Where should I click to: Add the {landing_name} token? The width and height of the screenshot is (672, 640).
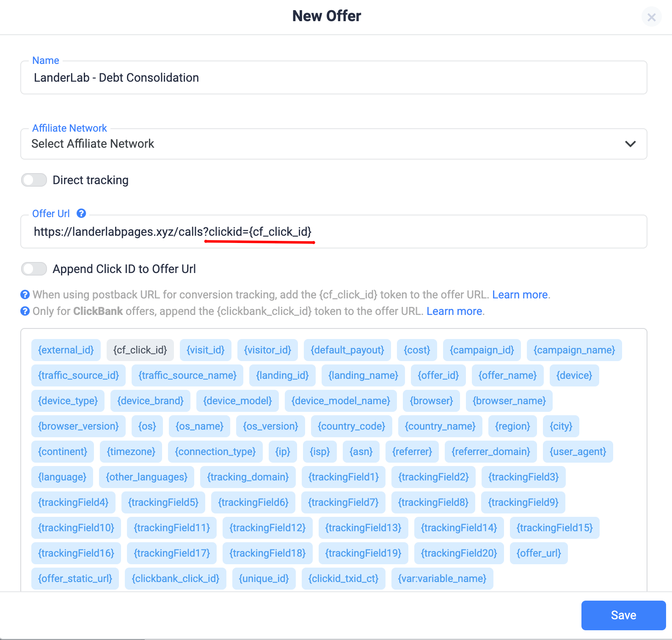(x=363, y=375)
